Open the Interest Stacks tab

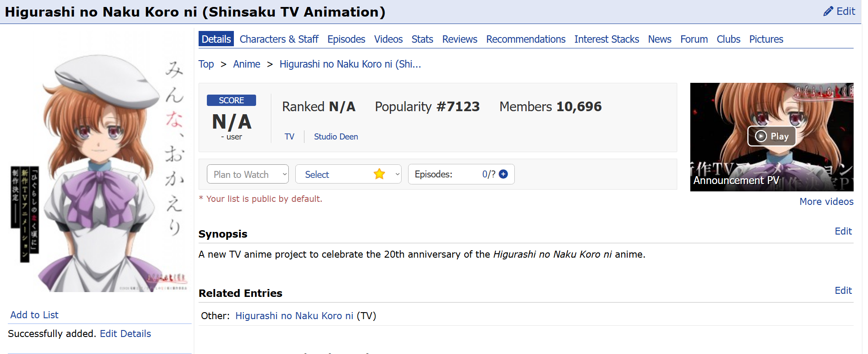click(607, 39)
